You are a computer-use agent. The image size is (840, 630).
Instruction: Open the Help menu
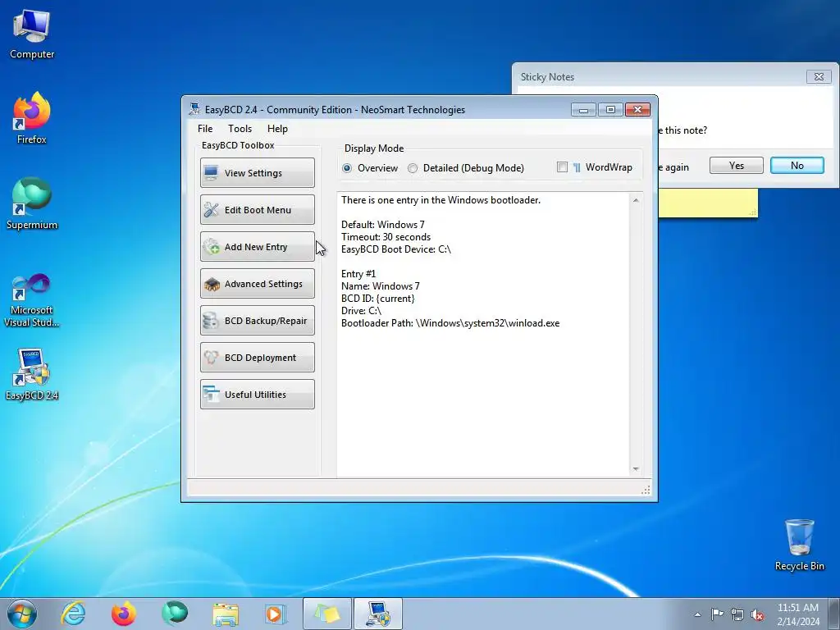point(277,129)
